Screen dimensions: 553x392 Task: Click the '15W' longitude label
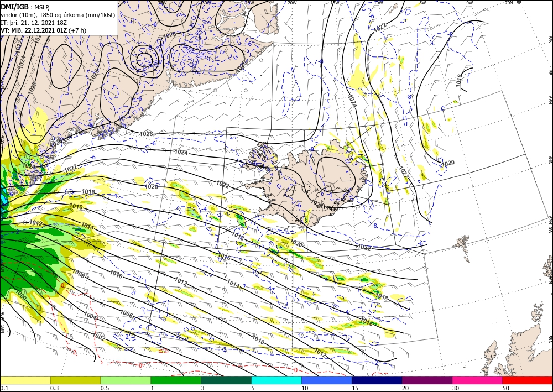point(335,2)
